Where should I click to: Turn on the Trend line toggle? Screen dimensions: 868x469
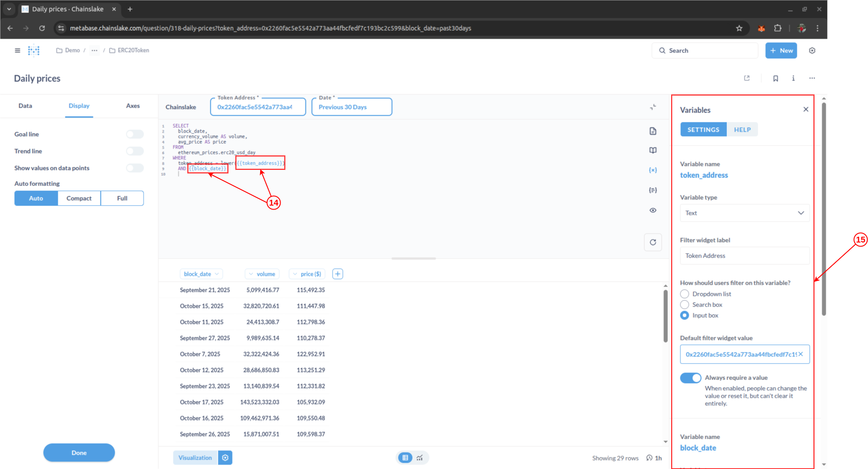134,151
